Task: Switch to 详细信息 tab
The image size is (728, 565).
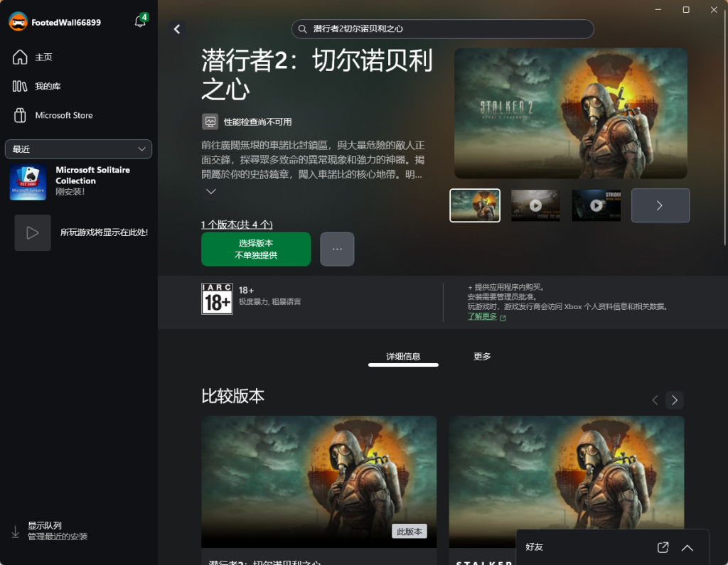Action: click(403, 357)
